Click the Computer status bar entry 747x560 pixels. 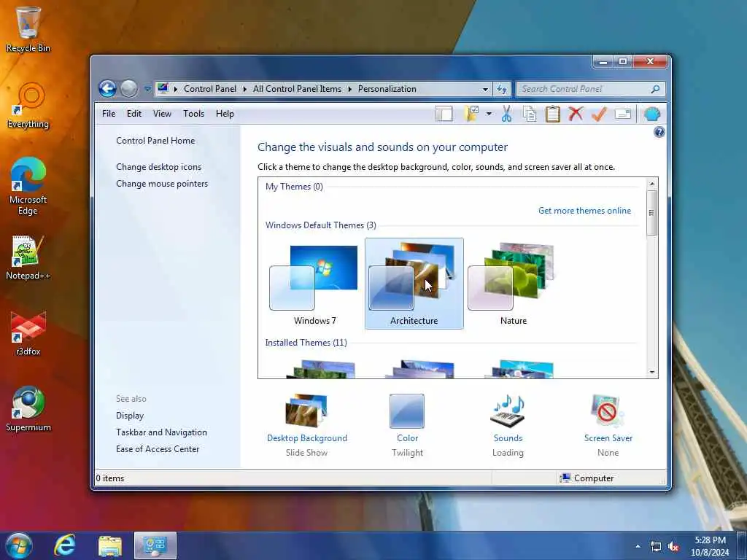coord(587,478)
